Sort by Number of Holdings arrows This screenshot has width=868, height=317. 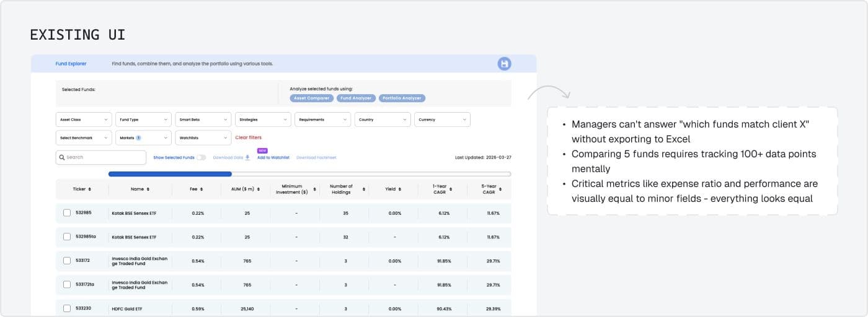point(364,189)
